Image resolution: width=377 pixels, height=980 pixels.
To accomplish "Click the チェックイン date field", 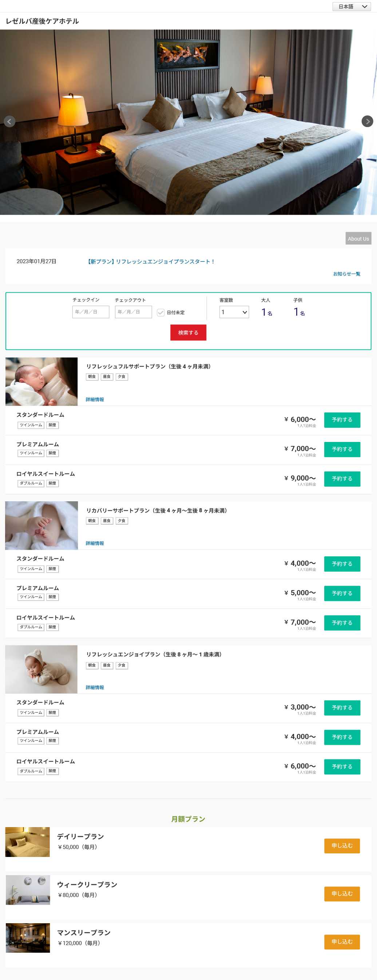I will pos(91,312).
